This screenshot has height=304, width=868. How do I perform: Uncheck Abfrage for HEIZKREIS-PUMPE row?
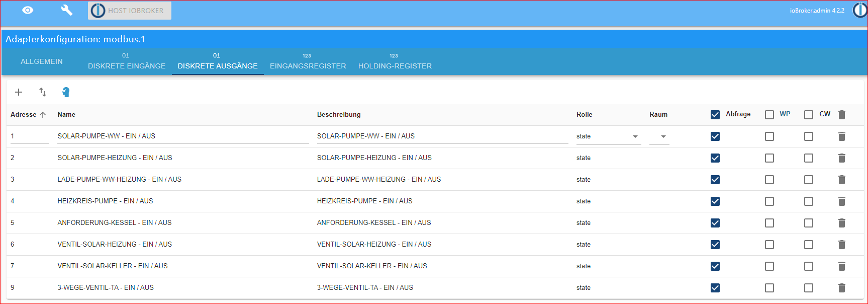coord(715,201)
